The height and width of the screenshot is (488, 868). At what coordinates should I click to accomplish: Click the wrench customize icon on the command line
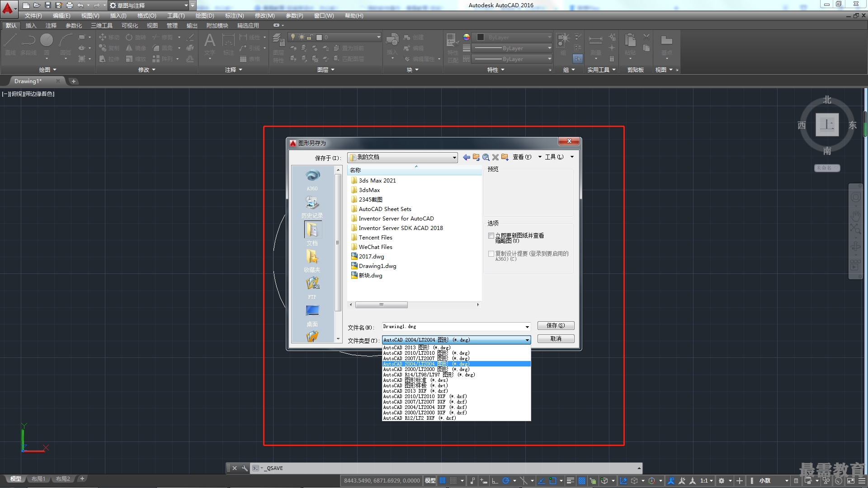(x=245, y=468)
